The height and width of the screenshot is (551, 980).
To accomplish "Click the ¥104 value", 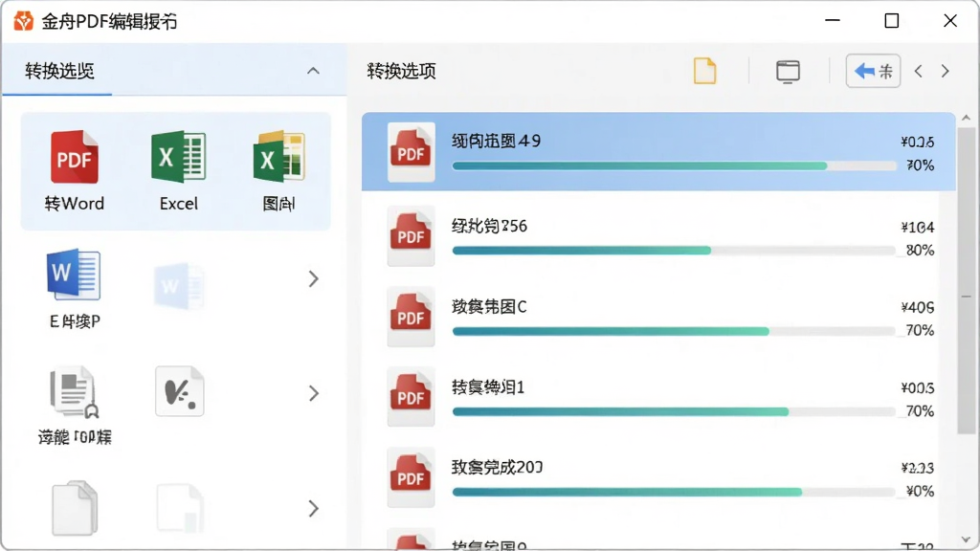I will (x=917, y=228).
